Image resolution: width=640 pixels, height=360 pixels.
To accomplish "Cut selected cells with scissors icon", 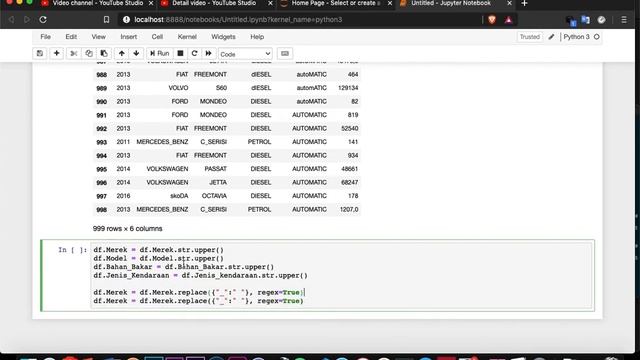I will [73, 53].
